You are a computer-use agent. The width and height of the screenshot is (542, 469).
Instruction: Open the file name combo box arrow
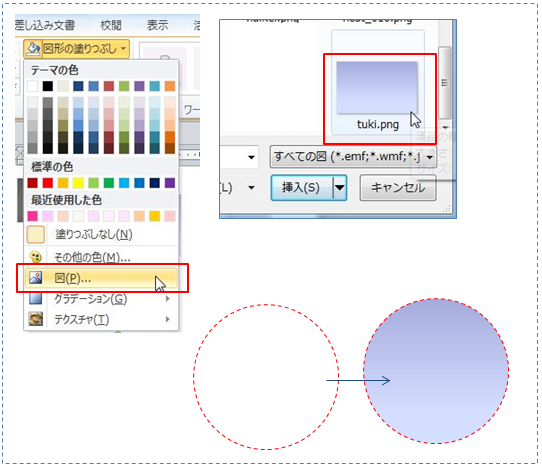click(x=251, y=157)
